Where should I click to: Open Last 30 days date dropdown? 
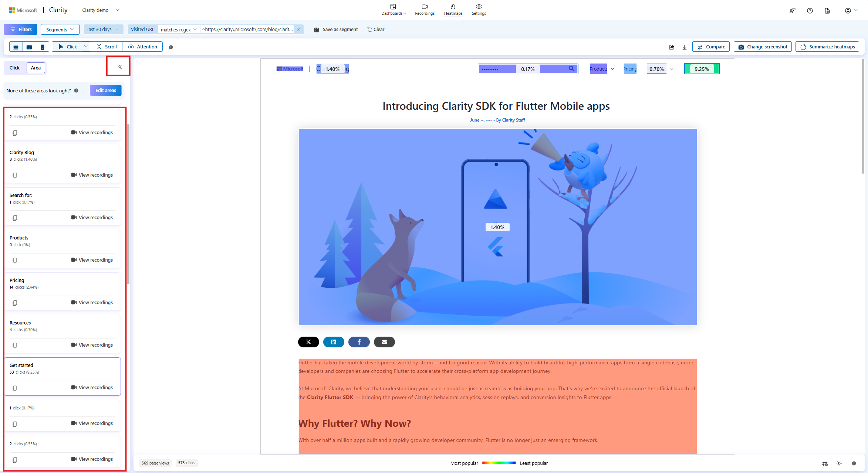[102, 30]
